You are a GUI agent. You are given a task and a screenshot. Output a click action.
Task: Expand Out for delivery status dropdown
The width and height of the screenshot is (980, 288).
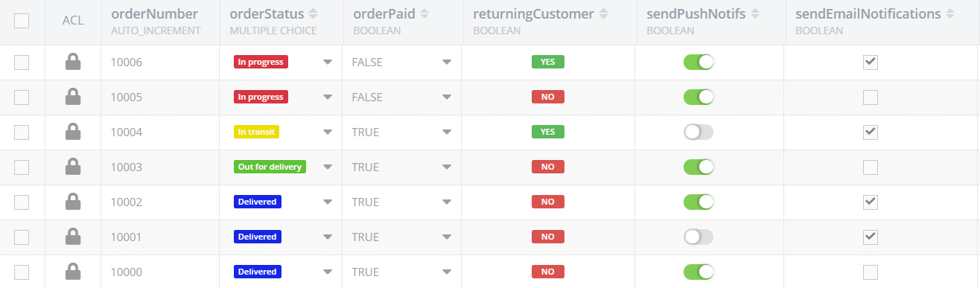pos(328,167)
